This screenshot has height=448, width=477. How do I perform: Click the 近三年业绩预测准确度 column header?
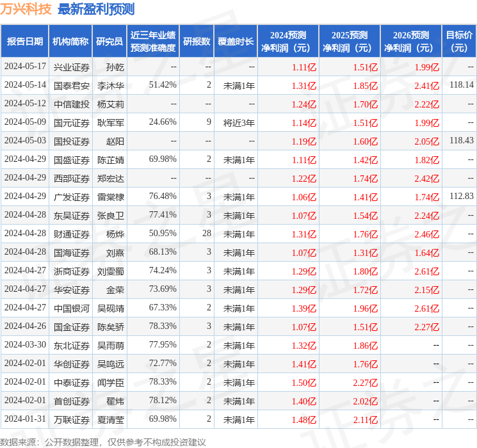(153, 41)
